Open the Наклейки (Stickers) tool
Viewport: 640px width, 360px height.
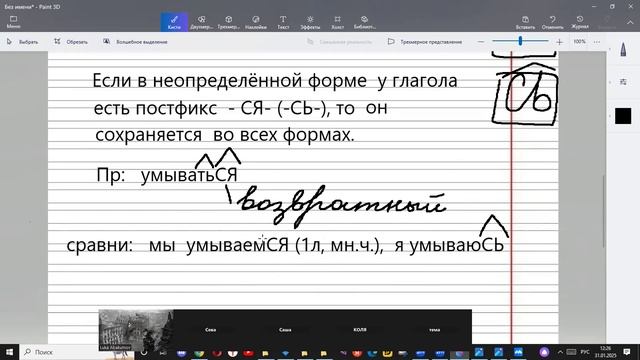tap(256, 22)
